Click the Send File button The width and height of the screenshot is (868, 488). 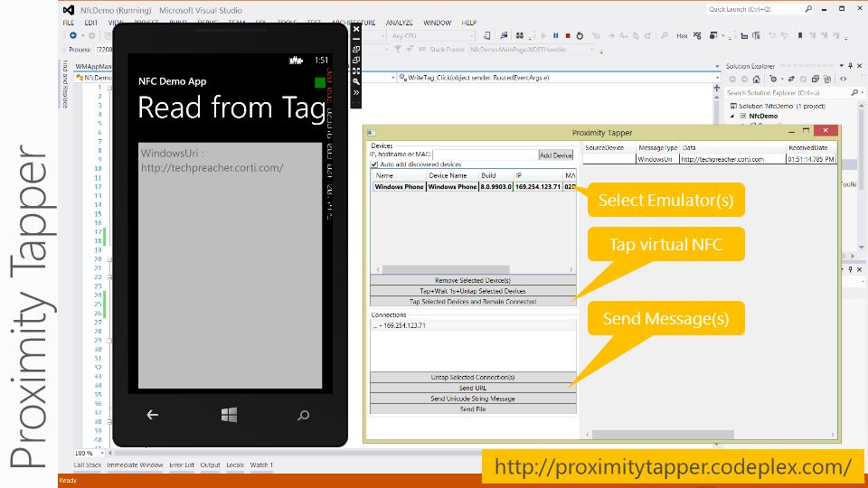[x=473, y=408]
